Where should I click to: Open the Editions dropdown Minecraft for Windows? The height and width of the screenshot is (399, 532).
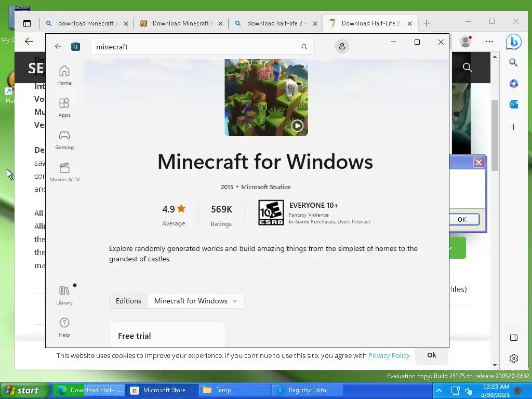tap(196, 301)
